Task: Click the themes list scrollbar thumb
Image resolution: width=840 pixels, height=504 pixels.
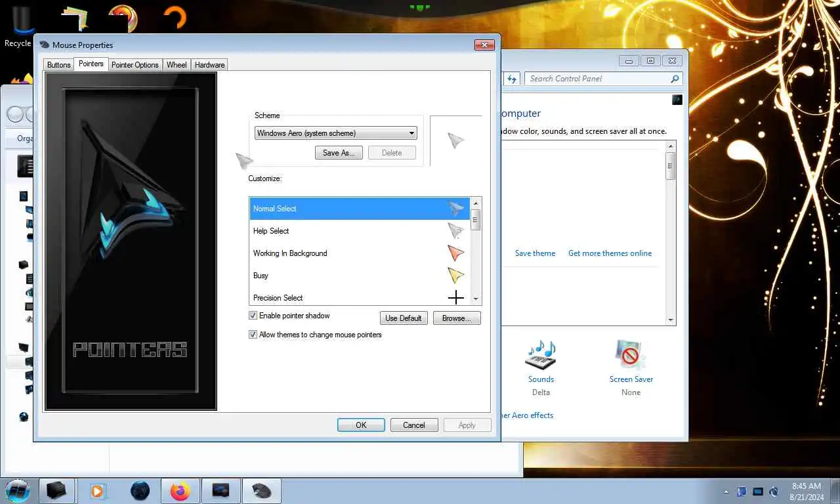Action: (671, 166)
